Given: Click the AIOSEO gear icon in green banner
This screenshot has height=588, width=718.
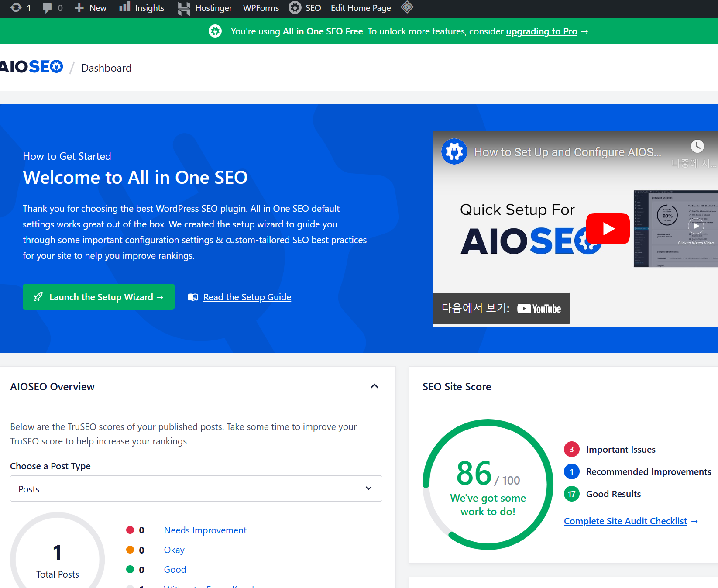Looking at the screenshot, I should pos(215,31).
